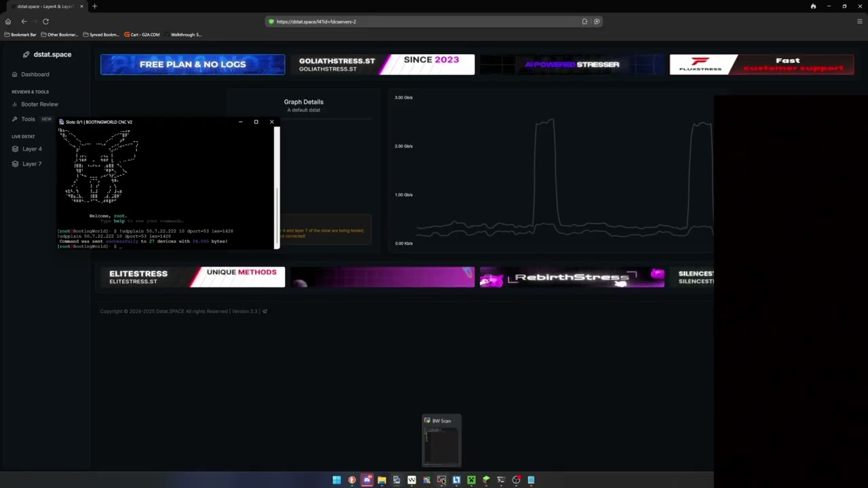Click the green shield icon in address bar
This screenshot has height=488, width=868.
271,22
